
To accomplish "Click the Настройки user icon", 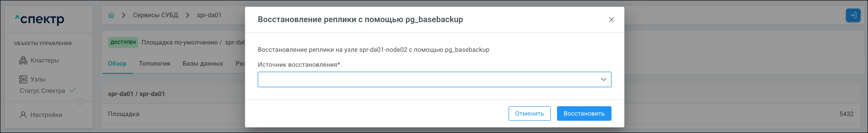I will pos(23,115).
